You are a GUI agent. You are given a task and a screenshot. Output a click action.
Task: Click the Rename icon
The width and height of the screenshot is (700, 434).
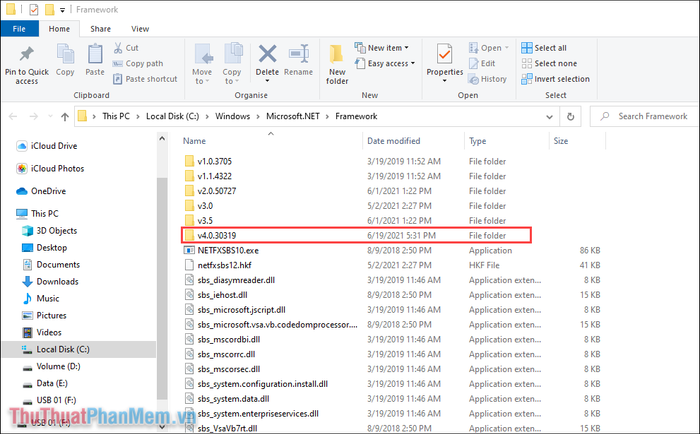coord(298,60)
